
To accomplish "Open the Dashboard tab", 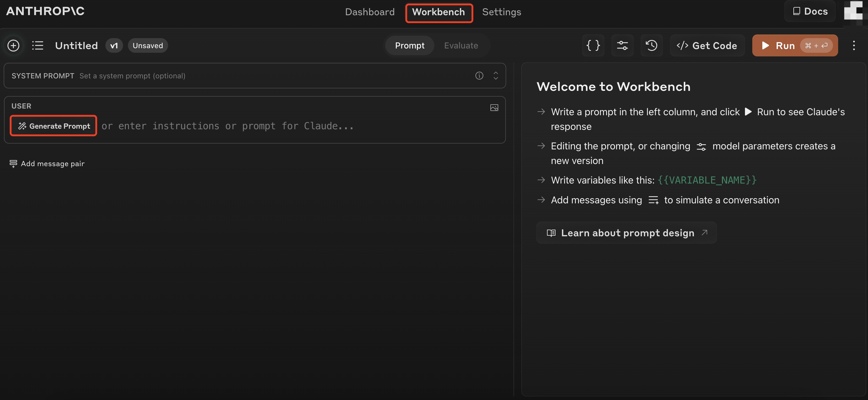I will pos(370,12).
